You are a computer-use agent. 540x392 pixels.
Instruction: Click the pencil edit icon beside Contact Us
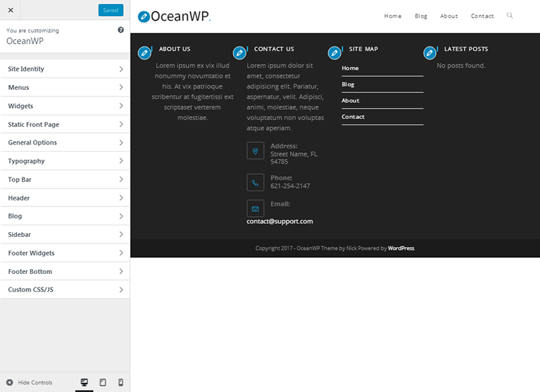240,53
